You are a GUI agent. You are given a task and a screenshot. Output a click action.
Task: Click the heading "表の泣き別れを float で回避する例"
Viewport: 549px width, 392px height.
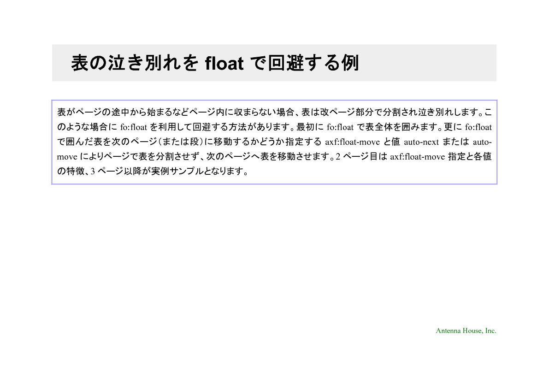pyautogui.click(x=215, y=63)
